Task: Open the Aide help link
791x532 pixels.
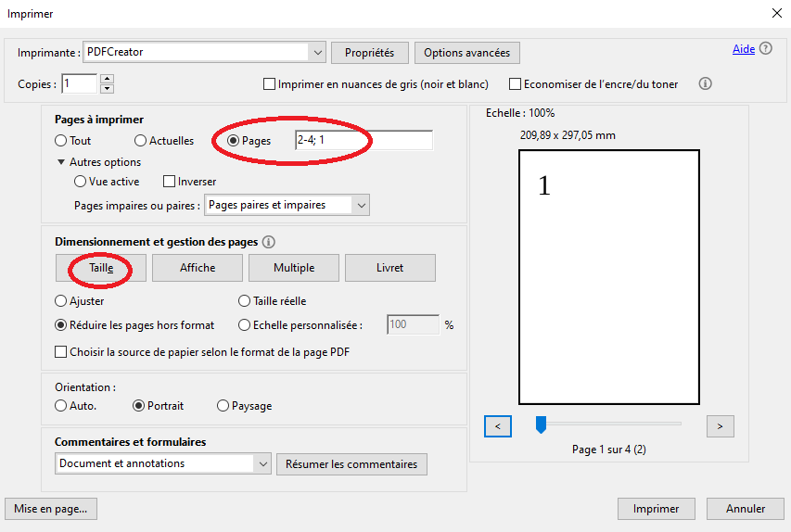Action: pyautogui.click(x=744, y=49)
